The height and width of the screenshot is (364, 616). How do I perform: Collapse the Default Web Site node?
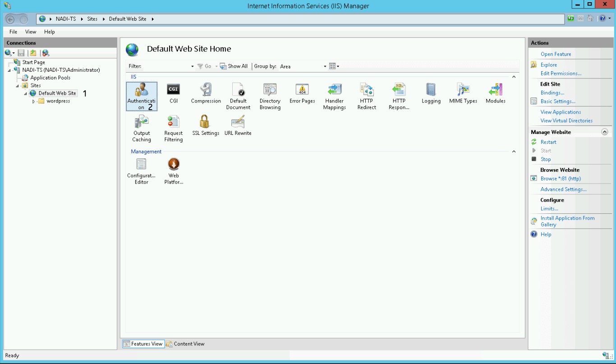click(26, 93)
